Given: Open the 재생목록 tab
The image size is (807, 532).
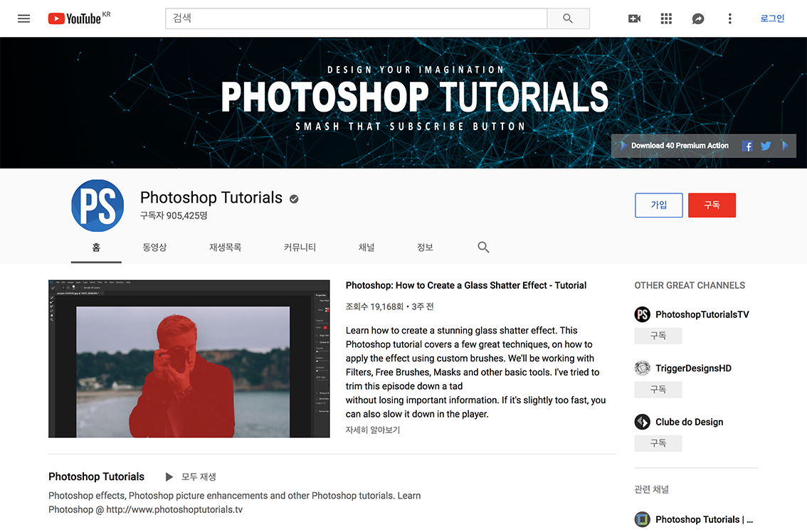Looking at the screenshot, I should point(226,248).
